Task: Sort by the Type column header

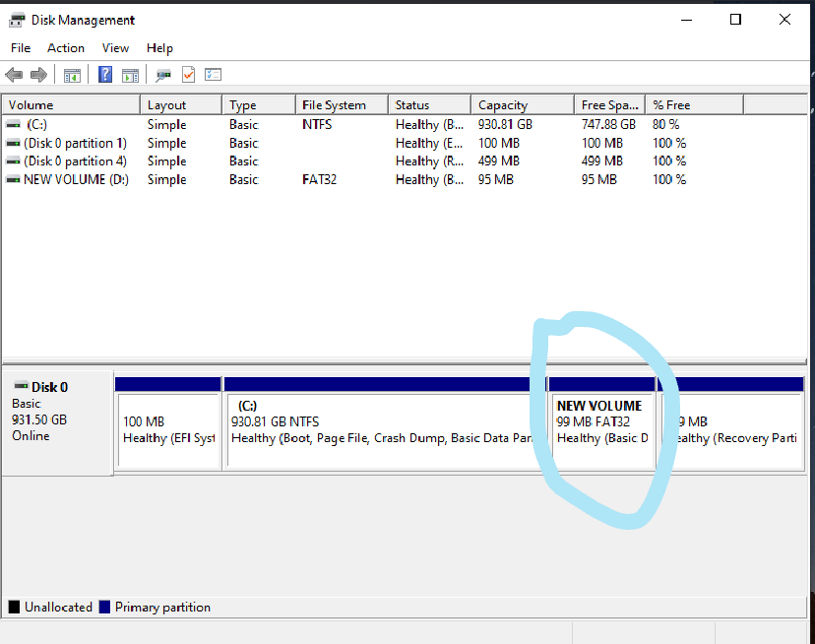Action: click(259, 105)
